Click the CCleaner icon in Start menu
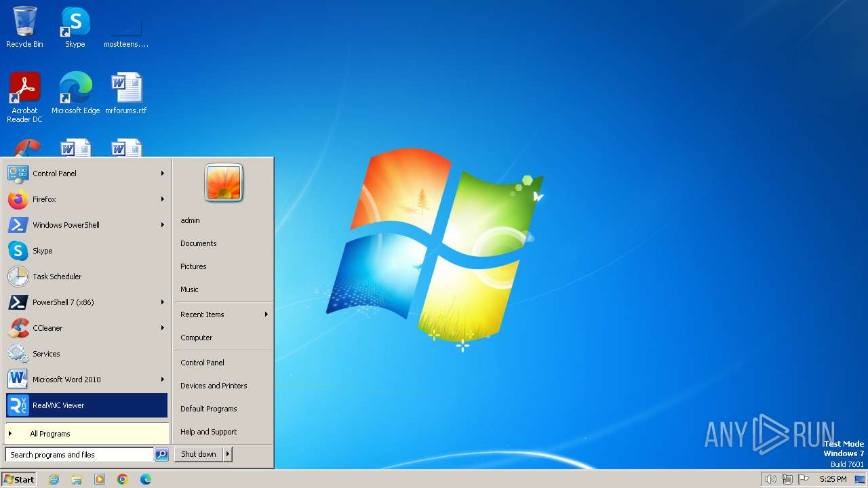868x488 pixels. pos(18,328)
